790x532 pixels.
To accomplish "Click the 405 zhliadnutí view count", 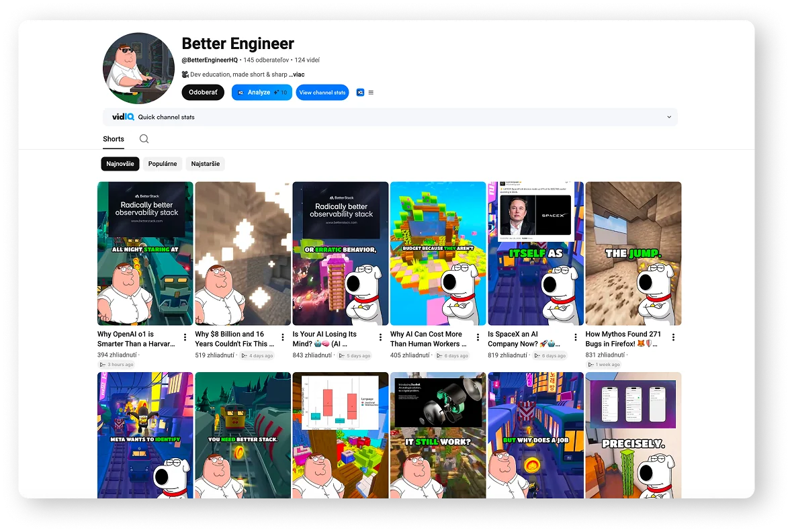I will pos(410,355).
